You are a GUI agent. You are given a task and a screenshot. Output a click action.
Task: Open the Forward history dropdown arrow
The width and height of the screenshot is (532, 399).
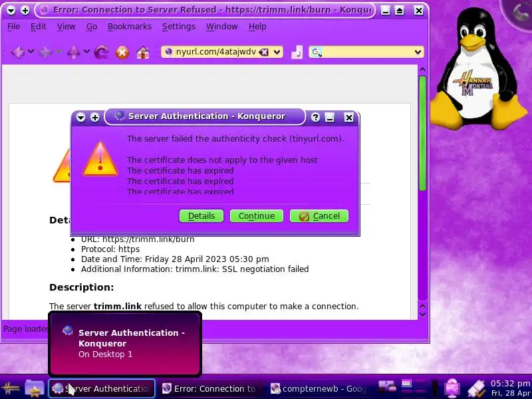[x=59, y=52]
